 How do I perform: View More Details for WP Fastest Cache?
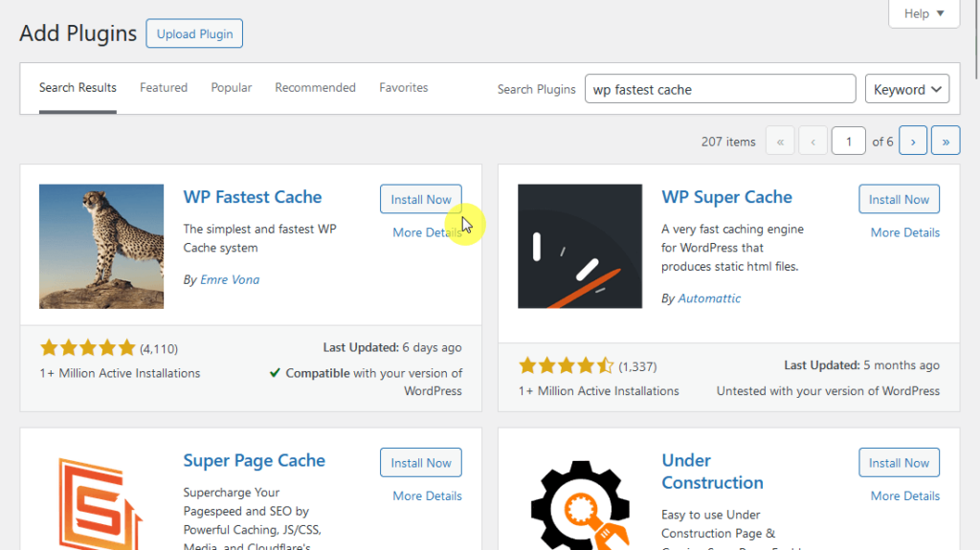427,232
